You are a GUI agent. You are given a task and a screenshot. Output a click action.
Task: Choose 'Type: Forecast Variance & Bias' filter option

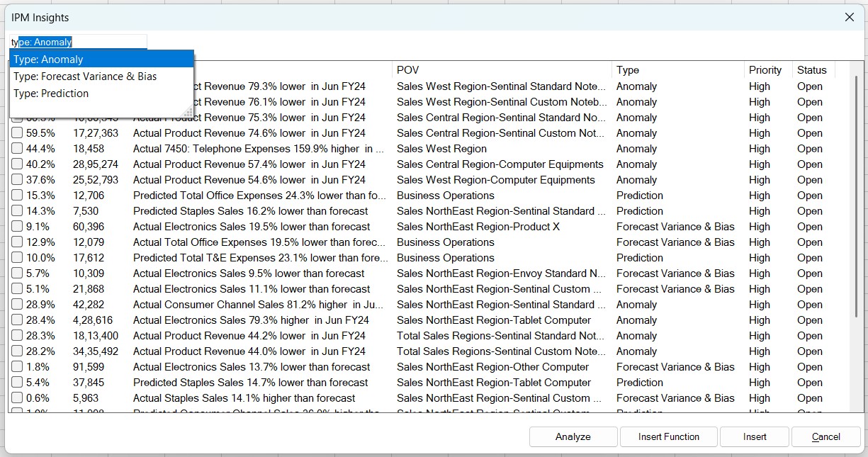101,77
